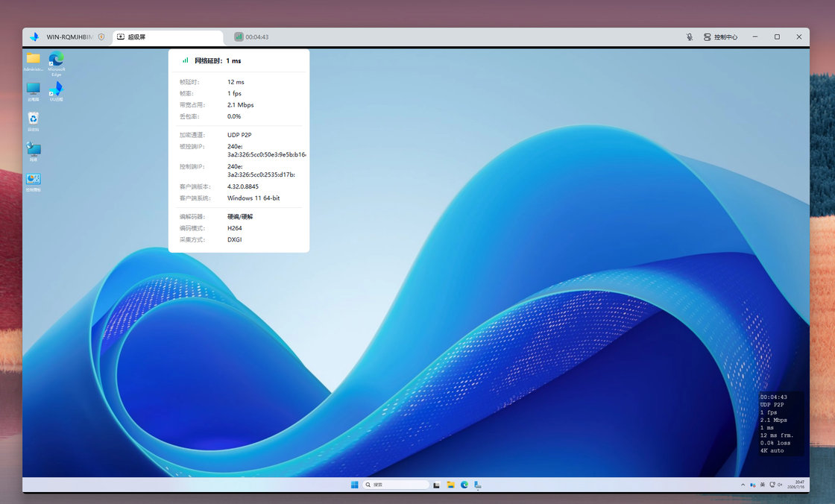The width and height of the screenshot is (835, 504).
Task: Click the security shield icon beside device name
Action: [101, 37]
